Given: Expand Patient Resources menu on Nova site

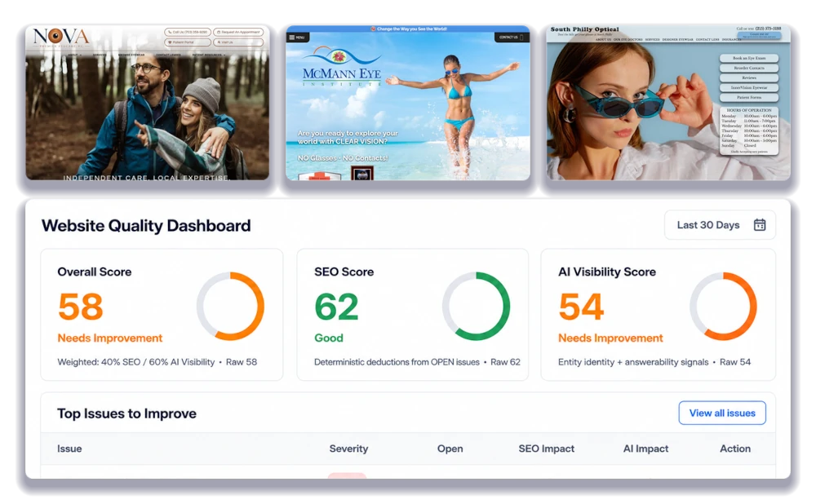Looking at the screenshot, I should (209, 55).
